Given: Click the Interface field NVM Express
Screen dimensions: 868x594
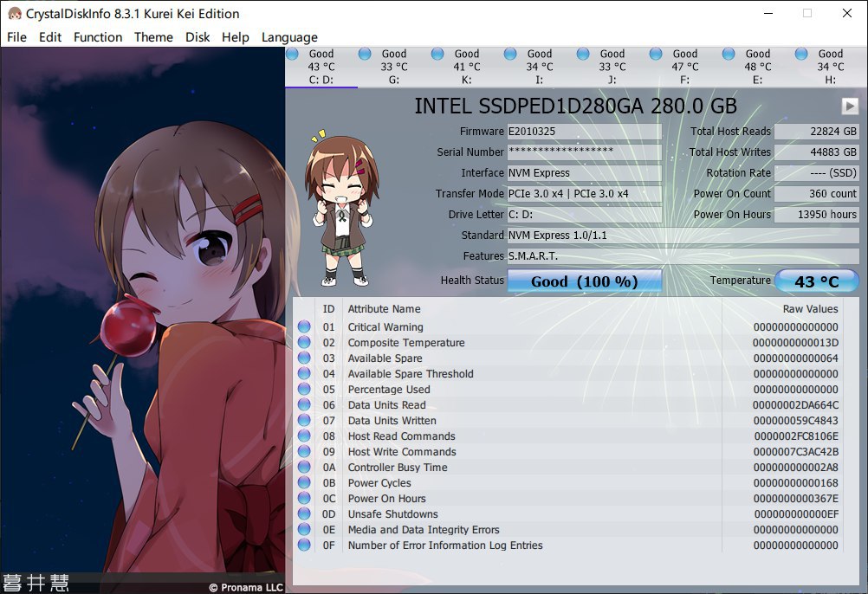Looking at the screenshot, I should pos(585,172).
